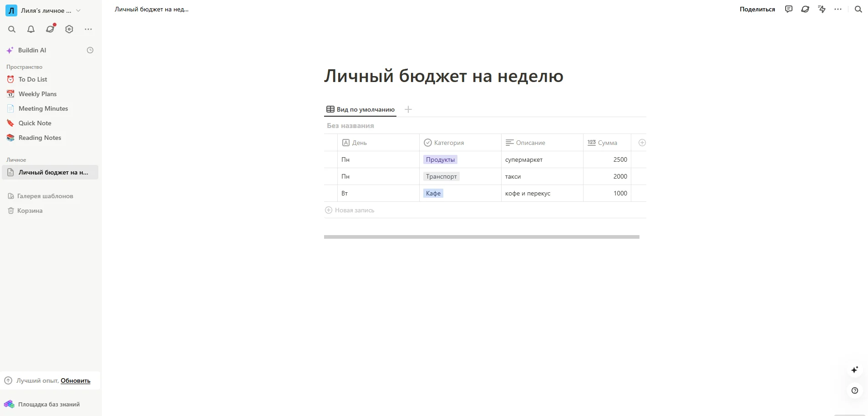The height and width of the screenshot is (416, 868).
Task: Open the sidebar more options ellipsis
Action: coord(88,29)
